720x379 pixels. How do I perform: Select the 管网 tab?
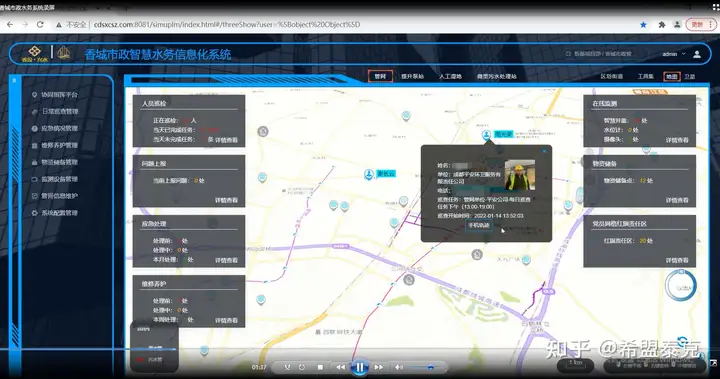pos(380,76)
